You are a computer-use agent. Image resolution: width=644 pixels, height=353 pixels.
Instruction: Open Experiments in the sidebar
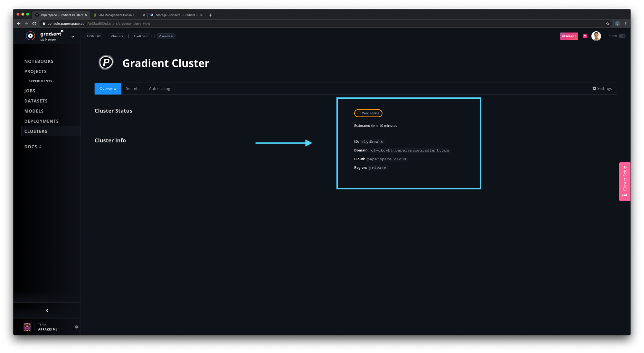[x=40, y=81]
